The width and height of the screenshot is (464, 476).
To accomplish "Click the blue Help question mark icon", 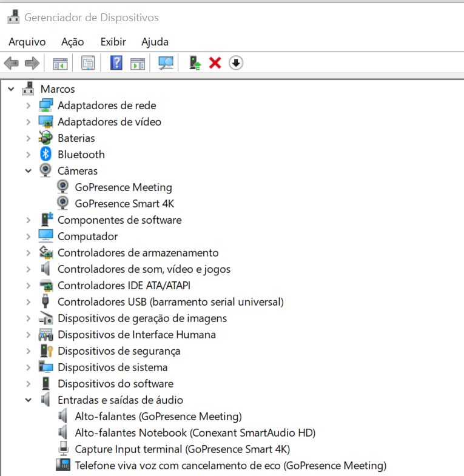I will [116, 63].
